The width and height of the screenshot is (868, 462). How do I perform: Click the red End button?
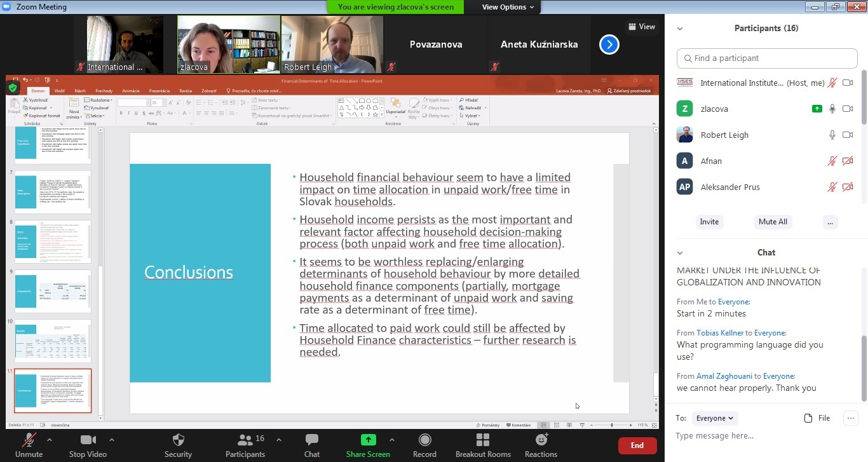point(637,445)
